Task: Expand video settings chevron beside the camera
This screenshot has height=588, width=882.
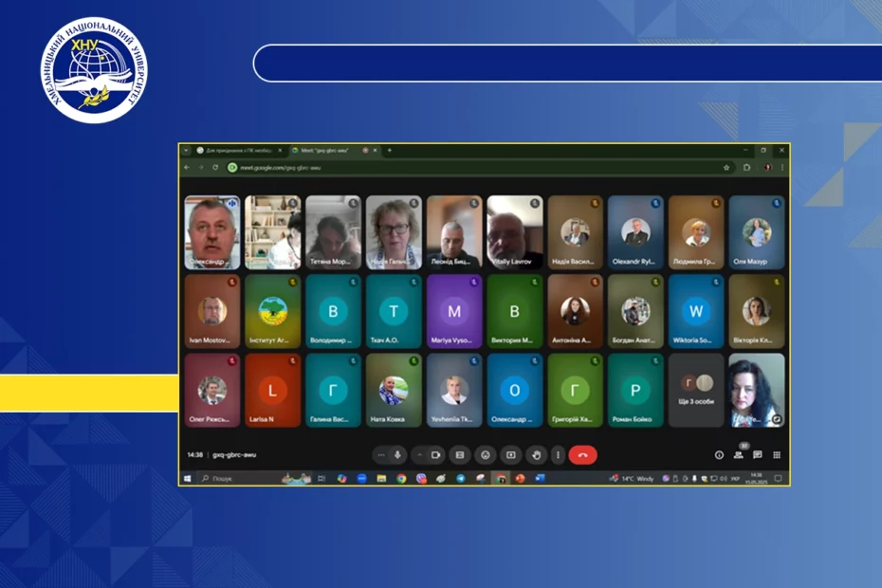Action: 419,454
